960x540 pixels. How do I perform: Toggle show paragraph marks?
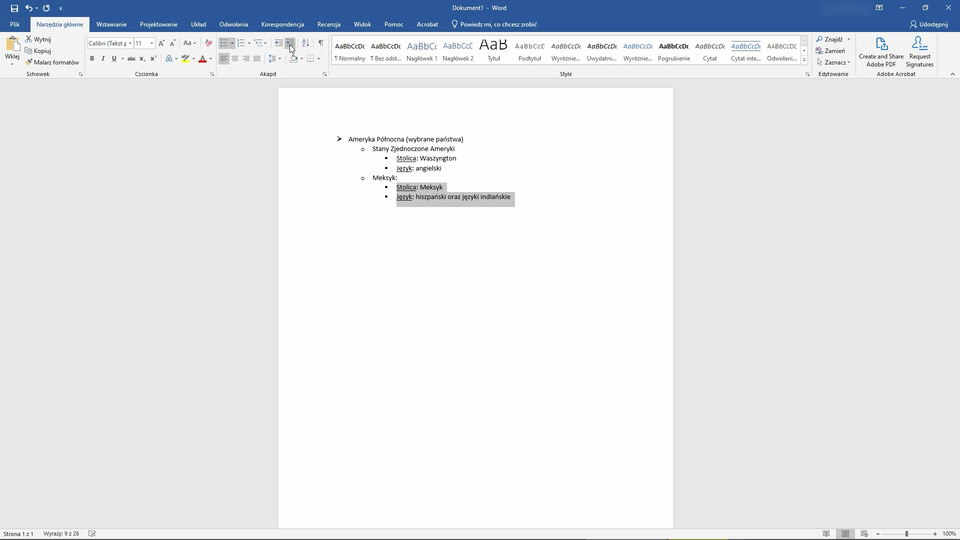tap(320, 43)
